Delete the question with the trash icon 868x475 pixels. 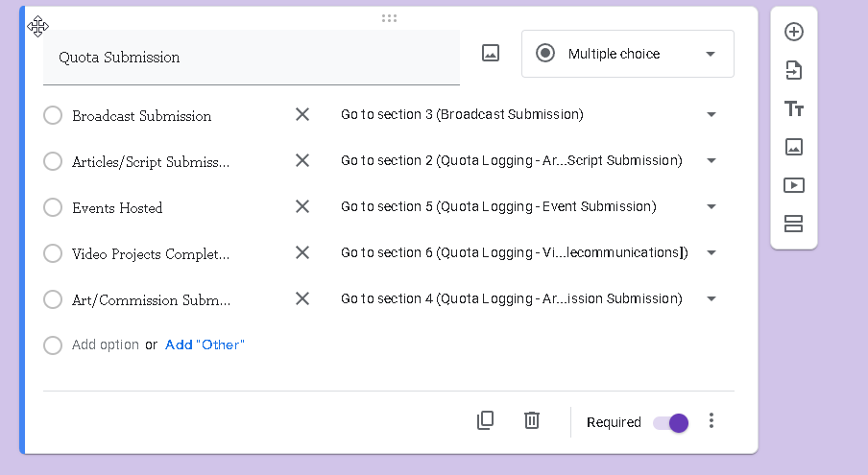531,421
